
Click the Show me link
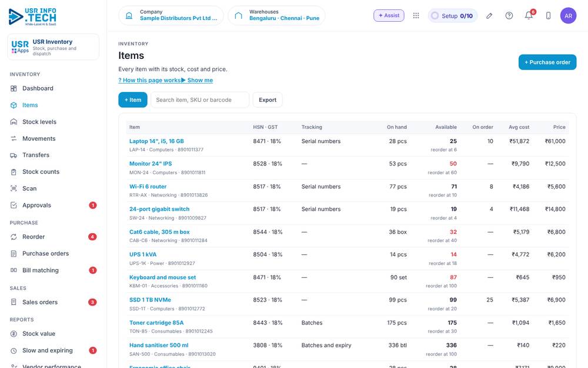[x=197, y=80]
